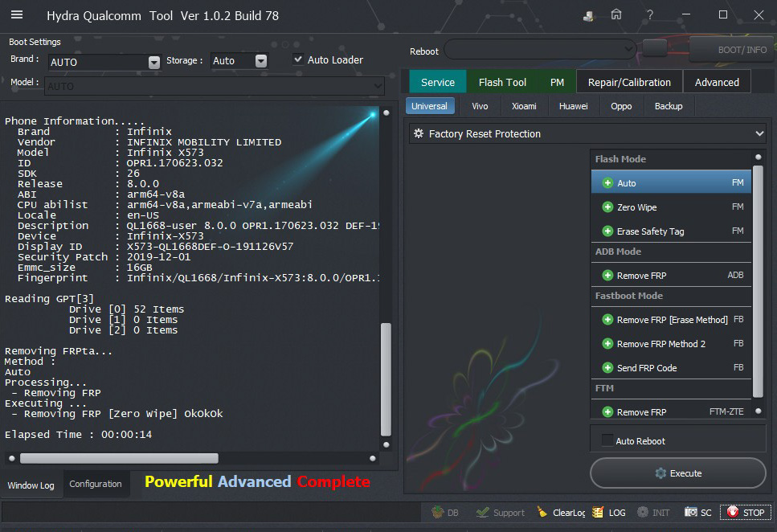Image resolution: width=777 pixels, height=532 pixels.
Task: Click green plus icon beside Zero Wipe
Action: click(607, 207)
